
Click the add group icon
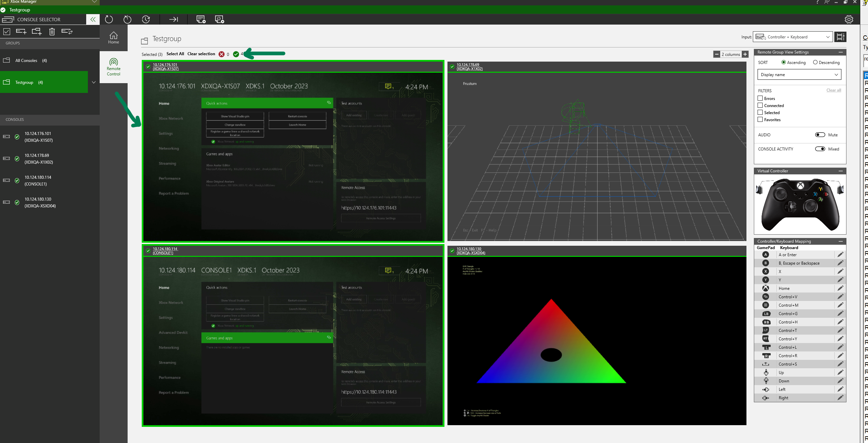(36, 32)
